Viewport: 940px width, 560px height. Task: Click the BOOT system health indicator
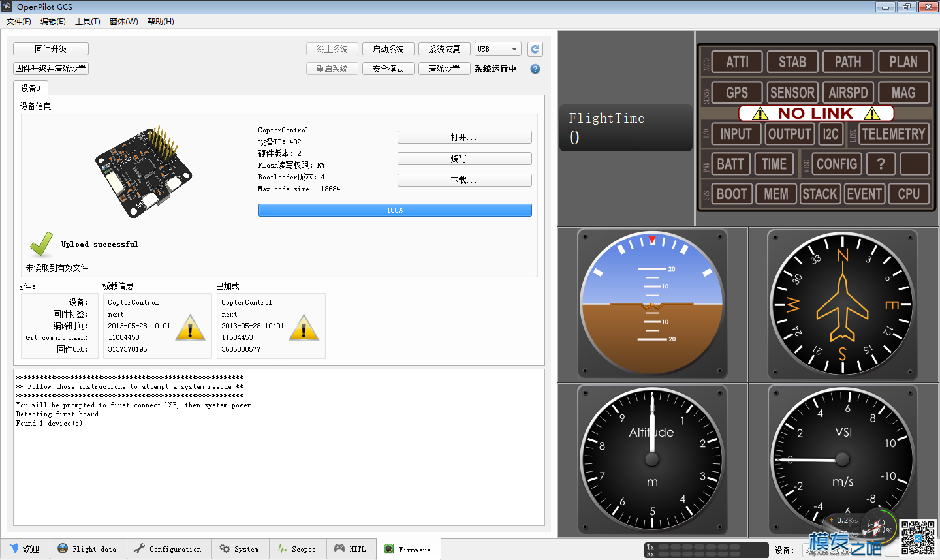coord(731,194)
